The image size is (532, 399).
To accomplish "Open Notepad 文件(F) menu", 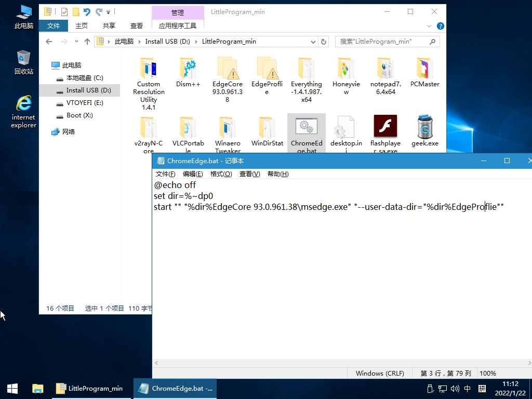I will pyautogui.click(x=166, y=174).
